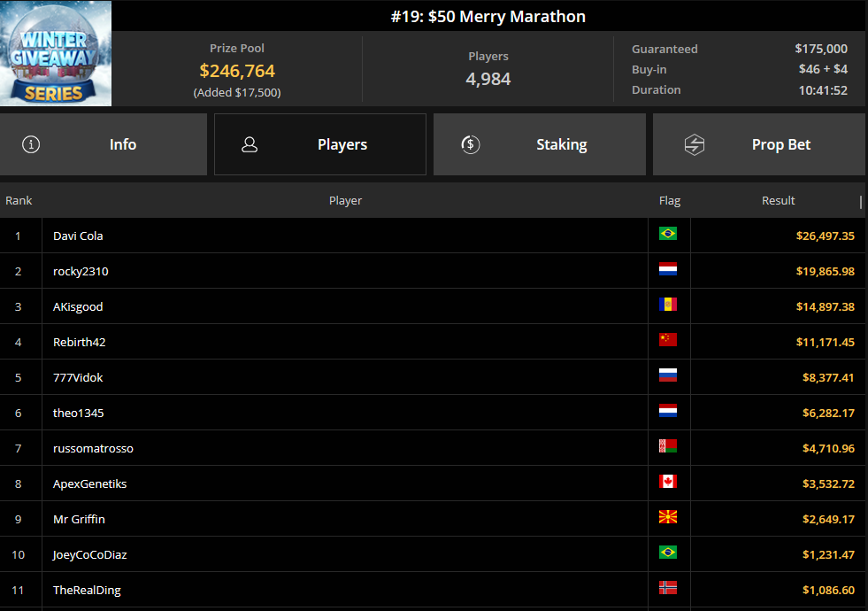Screen dimensions: 868x611
Task: Click the result $8,377.41
Action: pos(828,378)
